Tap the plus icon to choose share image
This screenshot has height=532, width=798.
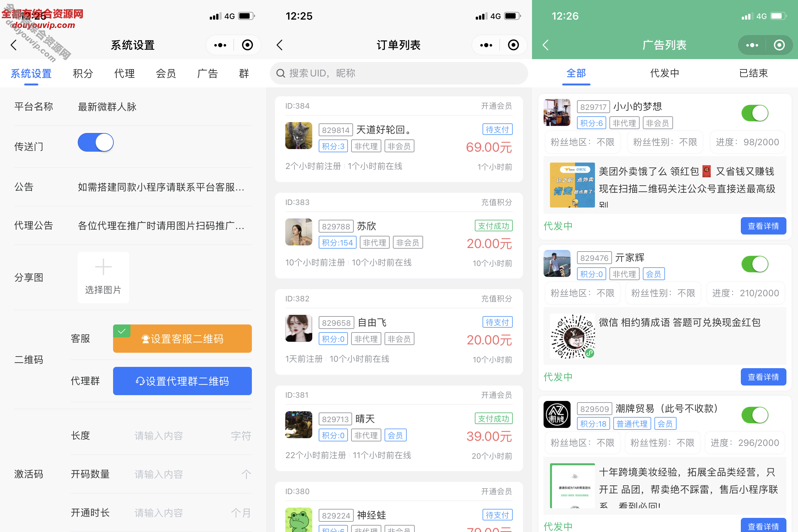[x=103, y=267]
